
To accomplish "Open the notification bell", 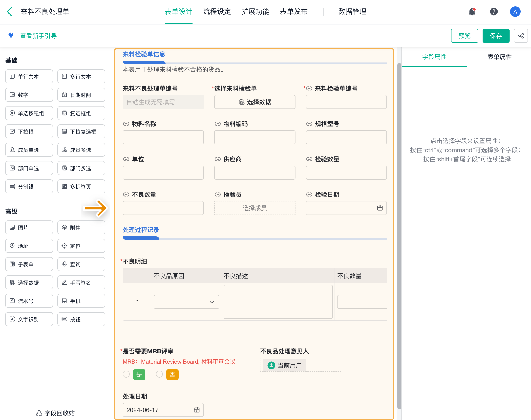I will point(472,12).
